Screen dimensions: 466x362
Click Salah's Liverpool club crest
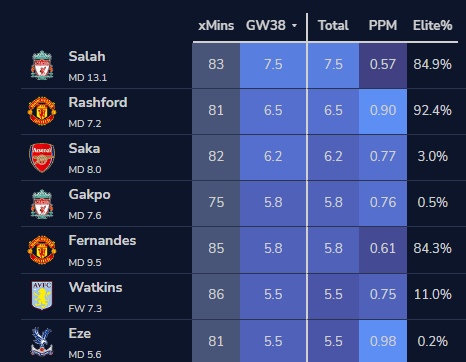[42, 65]
